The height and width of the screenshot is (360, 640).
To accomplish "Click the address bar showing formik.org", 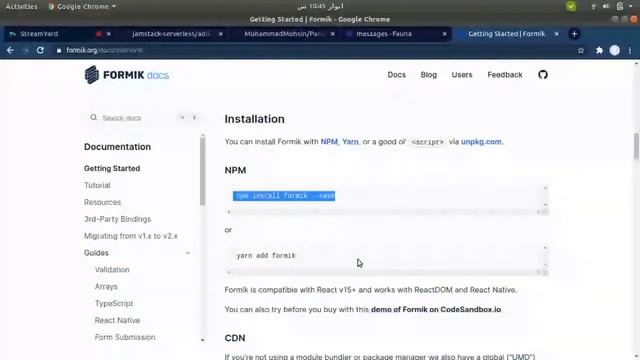I will pyautogui.click(x=314, y=50).
